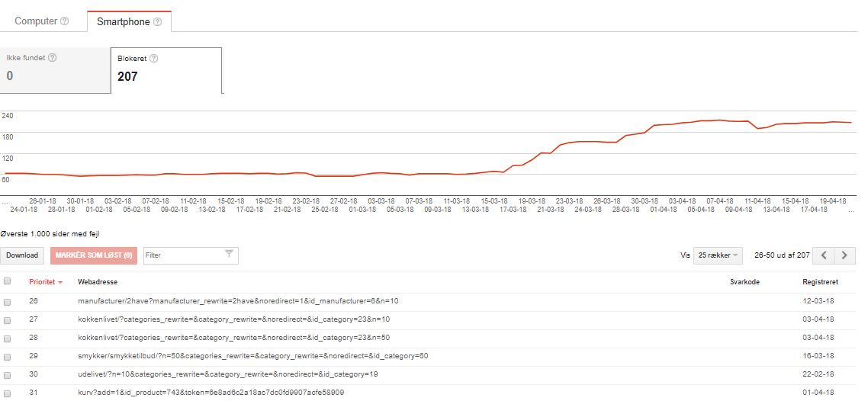The width and height of the screenshot is (868, 401).
Task: Check the box for row 26
Action: pyautogui.click(x=8, y=301)
